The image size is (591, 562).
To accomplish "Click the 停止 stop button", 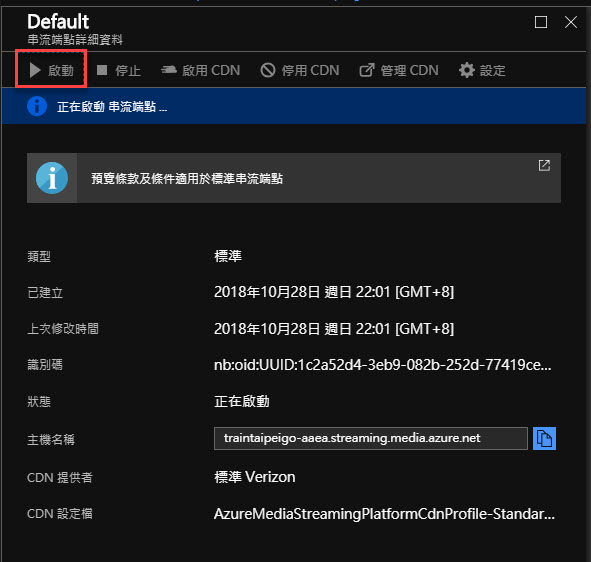I will click(x=119, y=70).
